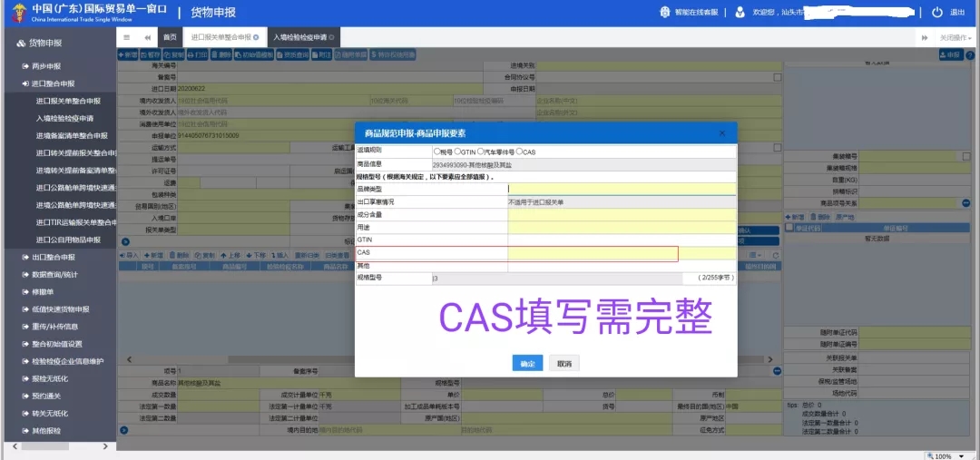The image size is (980, 460).
Task: Toggle the hamburger sidebar menu icon
Action: [128, 37]
